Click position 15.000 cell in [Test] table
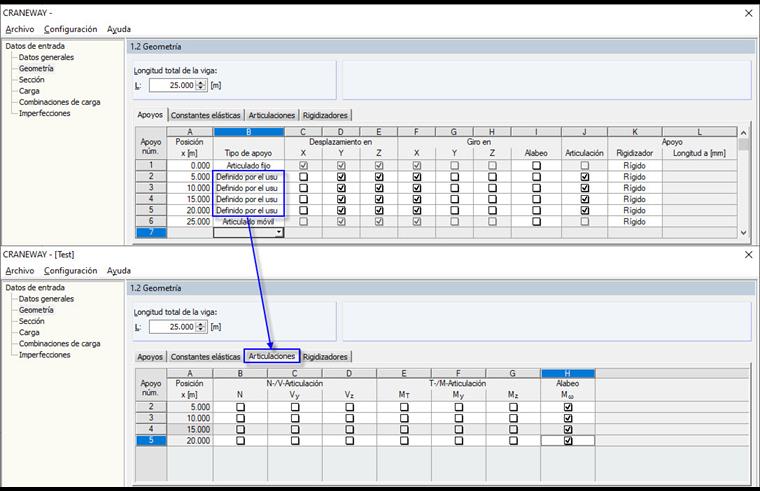The height and width of the screenshot is (491, 760). click(x=190, y=429)
